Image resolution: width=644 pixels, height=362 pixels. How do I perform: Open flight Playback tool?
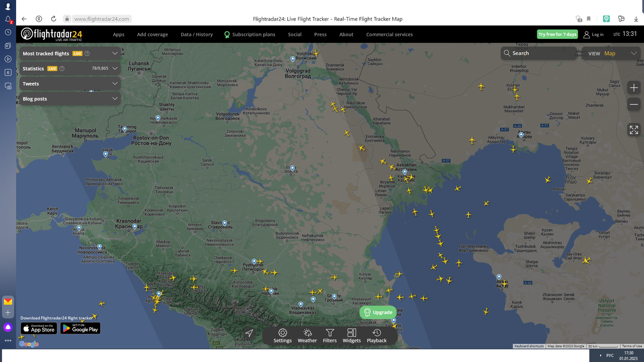point(376,336)
